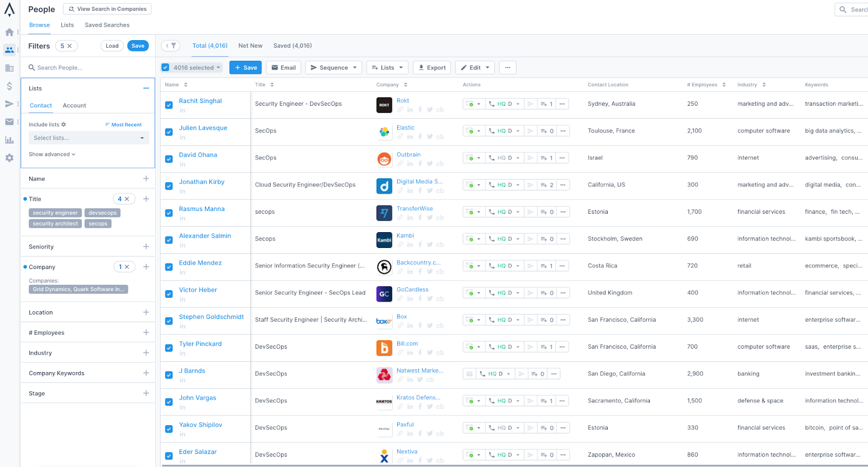The height and width of the screenshot is (467, 868).
Task: Open the 4016 selected dropdown
Action: tap(197, 68)
